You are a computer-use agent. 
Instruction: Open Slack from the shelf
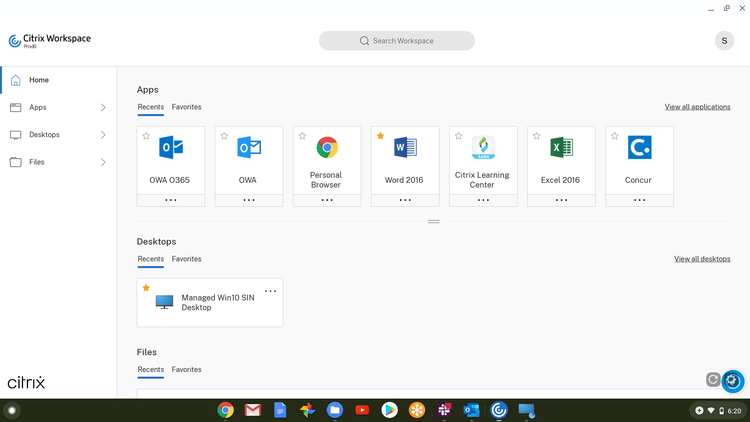444,410
